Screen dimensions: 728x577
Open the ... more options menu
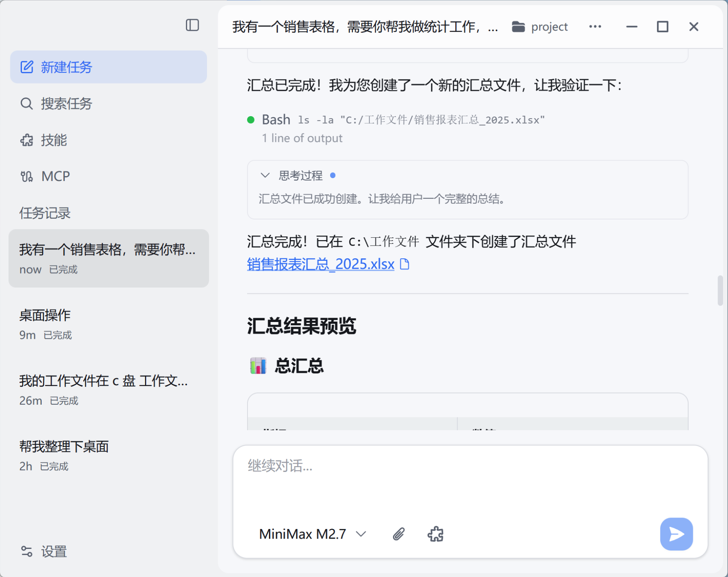[x=595, y=26]
